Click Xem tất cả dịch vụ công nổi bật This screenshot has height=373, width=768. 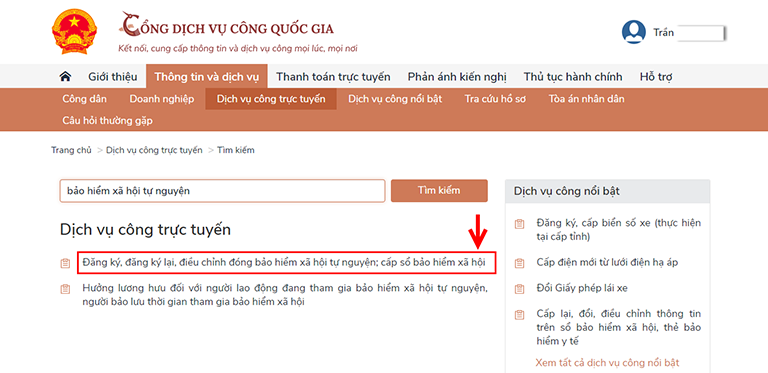607,363
